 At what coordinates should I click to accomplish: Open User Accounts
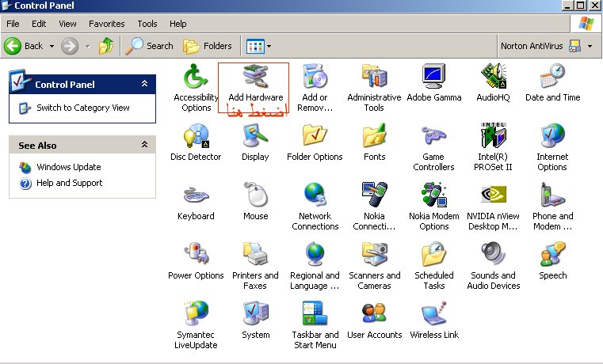[374, 320]
